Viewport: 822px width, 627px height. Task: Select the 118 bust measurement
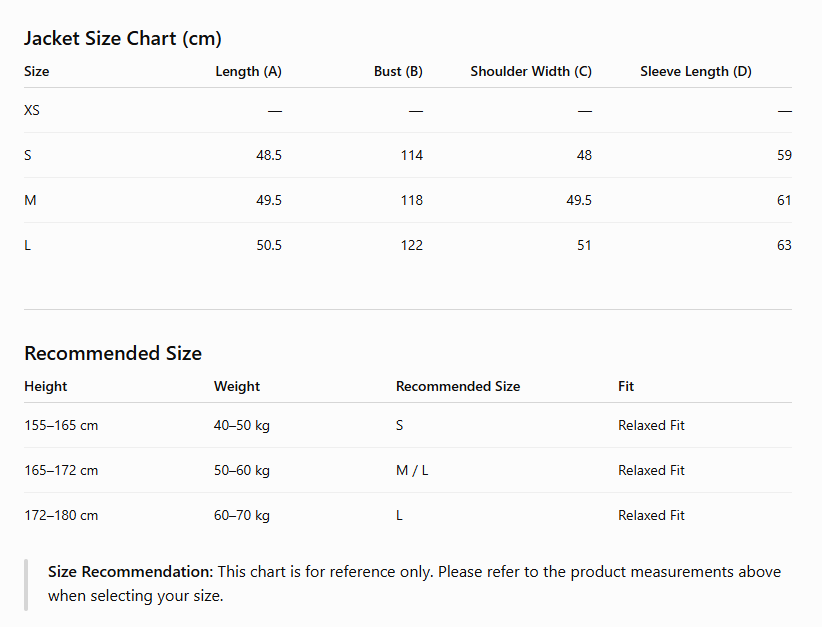coord(412,200)
